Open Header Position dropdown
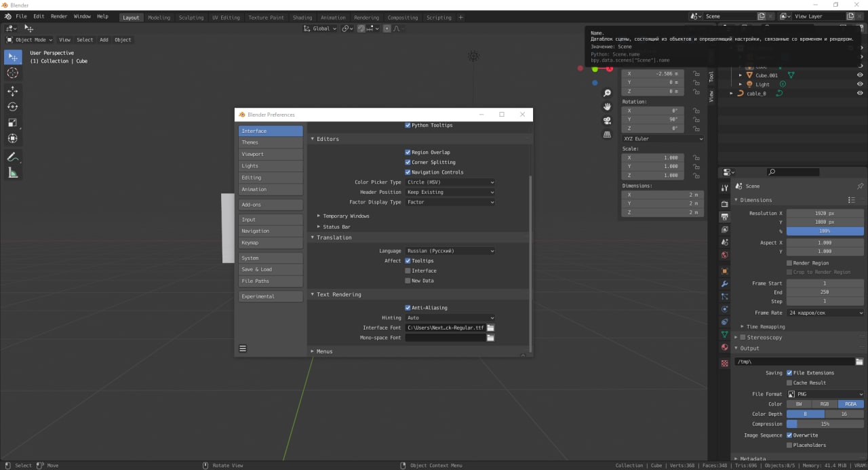 (x=450, y=193)
